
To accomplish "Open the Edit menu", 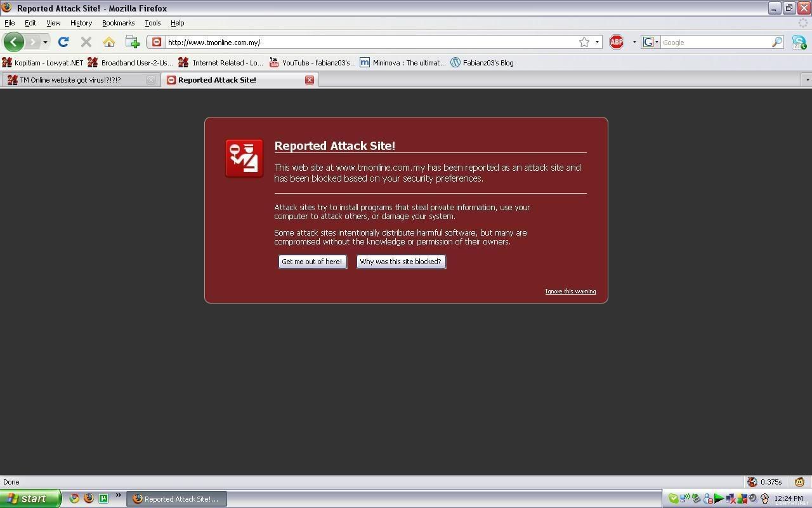I will [x=30, y=23].
